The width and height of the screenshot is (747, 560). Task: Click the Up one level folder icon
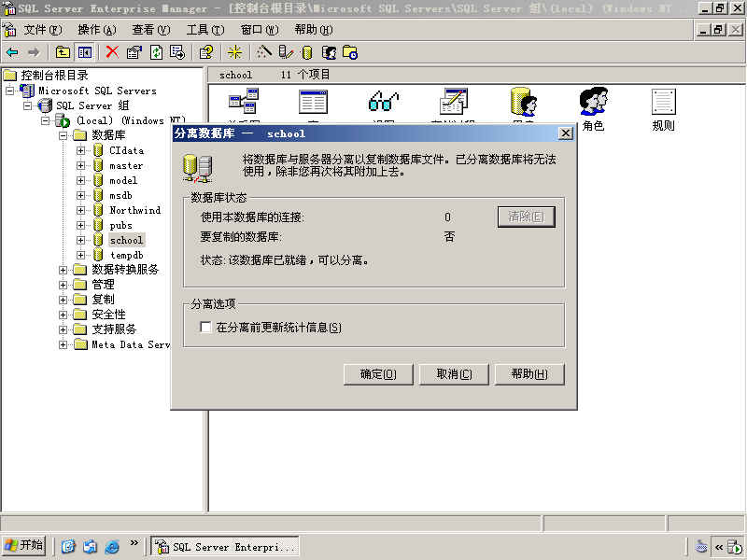(63, 52)
